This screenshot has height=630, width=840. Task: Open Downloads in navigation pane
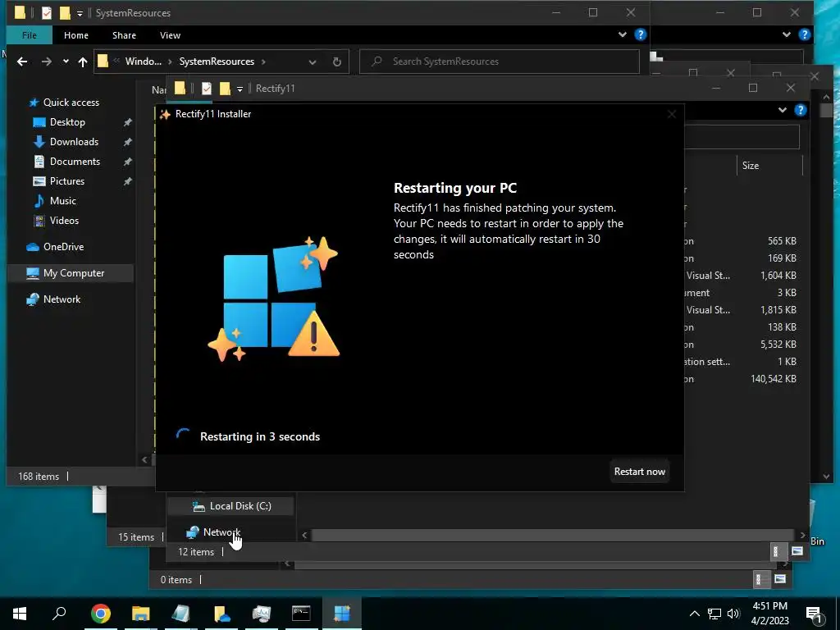click(74, 142)
